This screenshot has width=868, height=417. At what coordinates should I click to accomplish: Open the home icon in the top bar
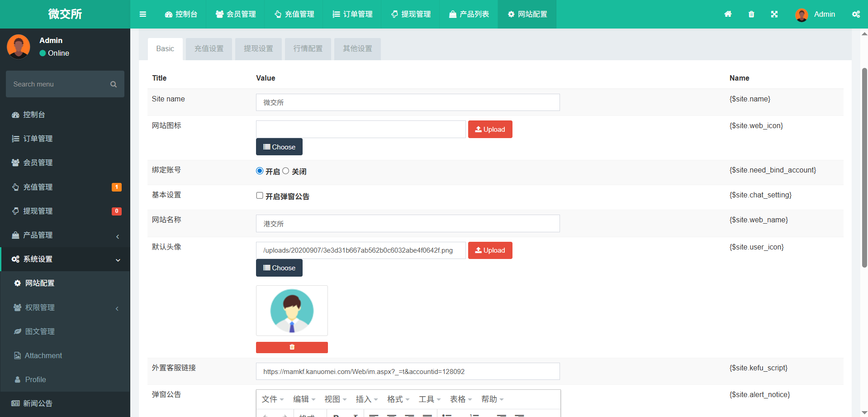point(728,14)
